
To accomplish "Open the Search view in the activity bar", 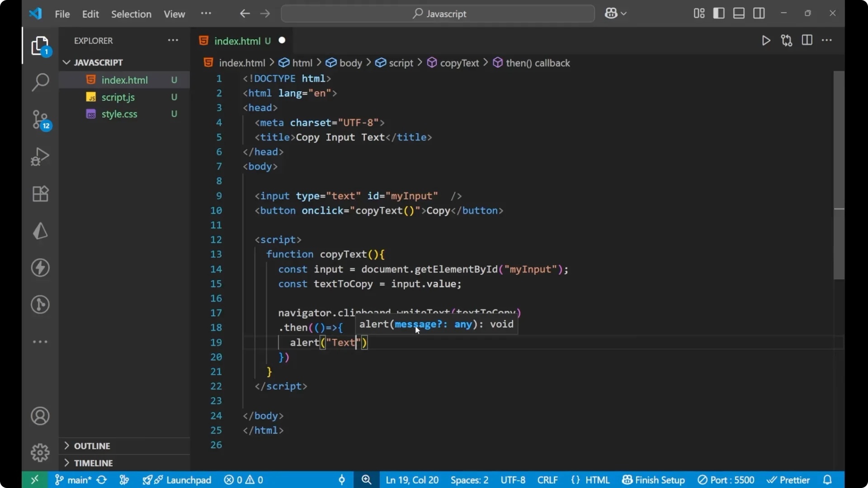I will [40, 83].
